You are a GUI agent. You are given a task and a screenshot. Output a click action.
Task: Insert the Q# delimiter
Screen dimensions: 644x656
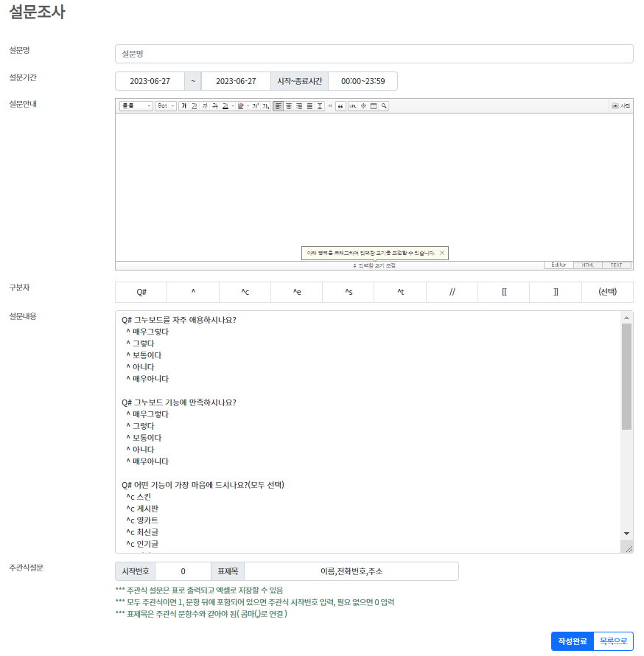click(x=141, y=292)
